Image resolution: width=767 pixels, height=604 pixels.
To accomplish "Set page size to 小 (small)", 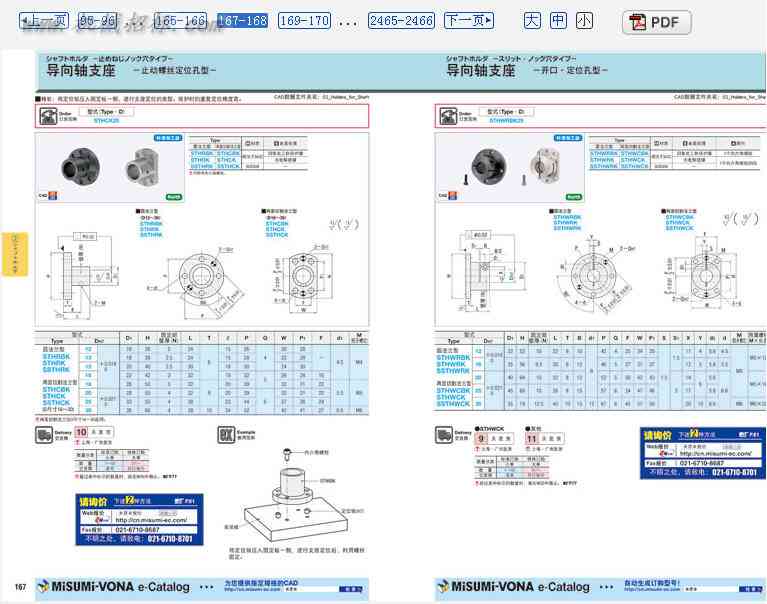I will (584, 21).
